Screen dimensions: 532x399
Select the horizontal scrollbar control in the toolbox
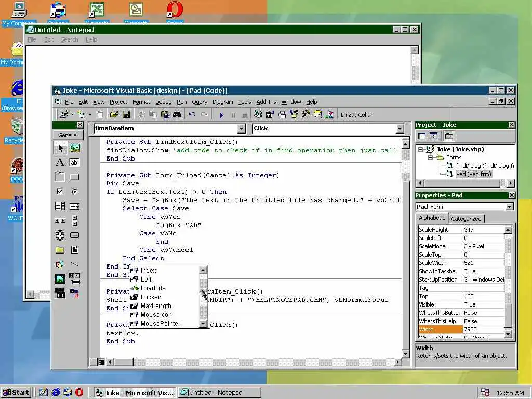pyautogui.click(x=60, y=220)
